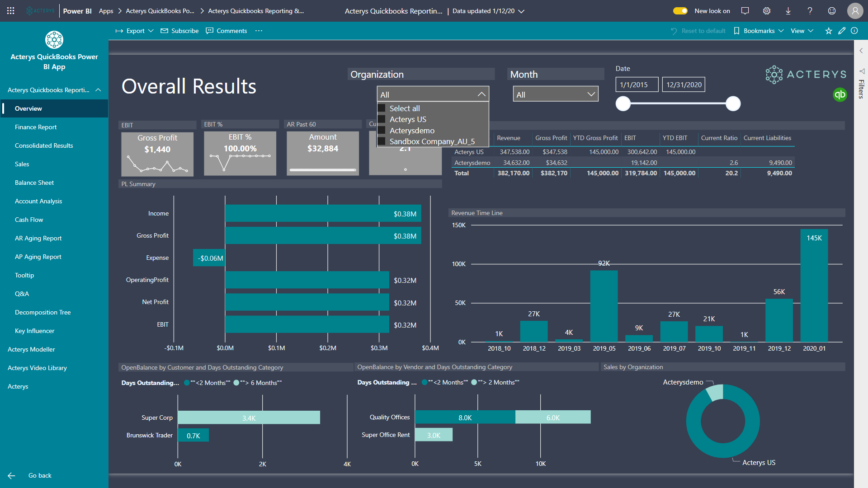Viewport: 868px width, 488px height.
Task: Expand the Organization dropdown
Action: (x=481, y=94)
